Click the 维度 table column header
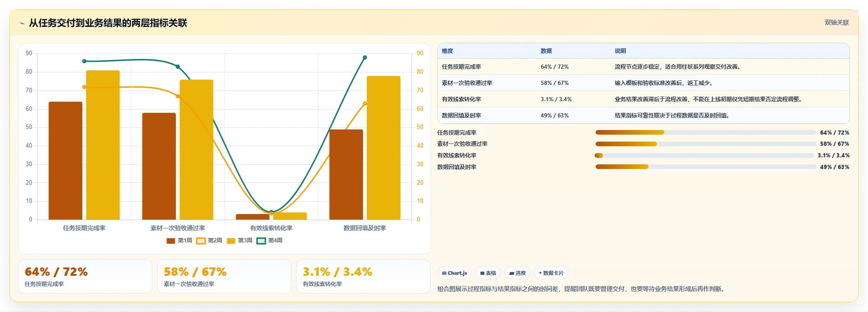This screenshot has height=312, width=868. pyautogui.click(x=447, y=51)
